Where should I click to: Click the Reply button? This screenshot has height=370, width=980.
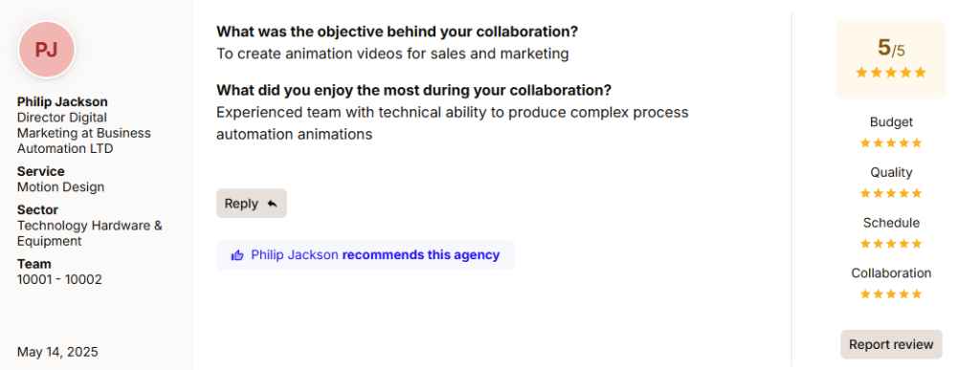tap(252, 204)
